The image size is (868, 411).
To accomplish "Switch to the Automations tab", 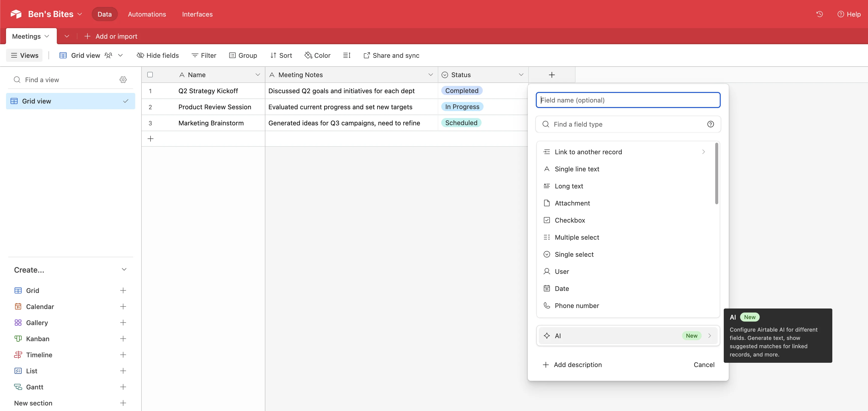I will click(x=147, y=14).
